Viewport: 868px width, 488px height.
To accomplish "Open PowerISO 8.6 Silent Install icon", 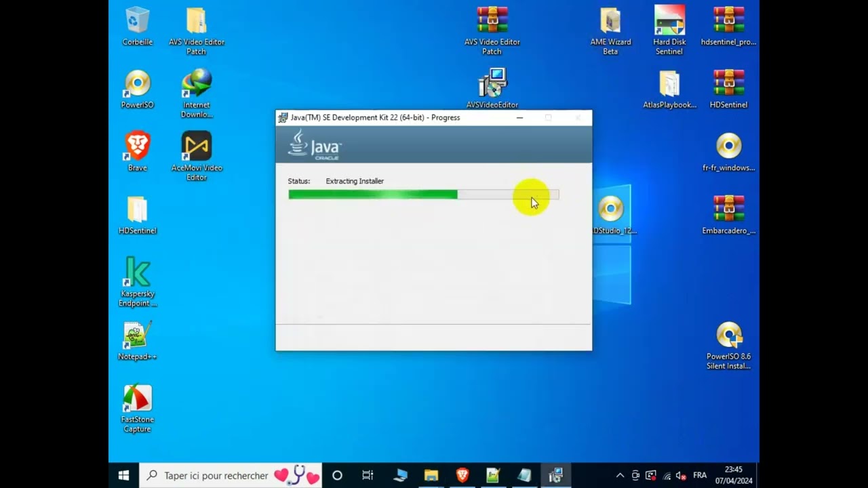I will click(729, 346).
